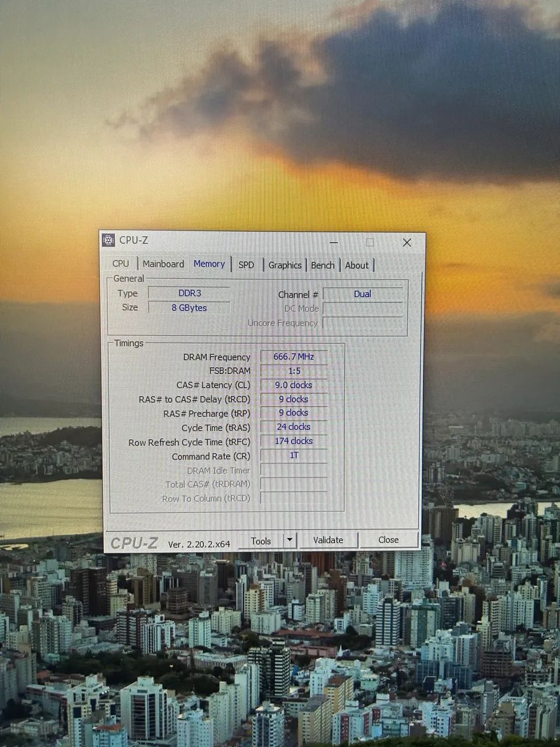Click the Row Refresh Cycle Time (tRFC) label

click(x=189, y=442)
